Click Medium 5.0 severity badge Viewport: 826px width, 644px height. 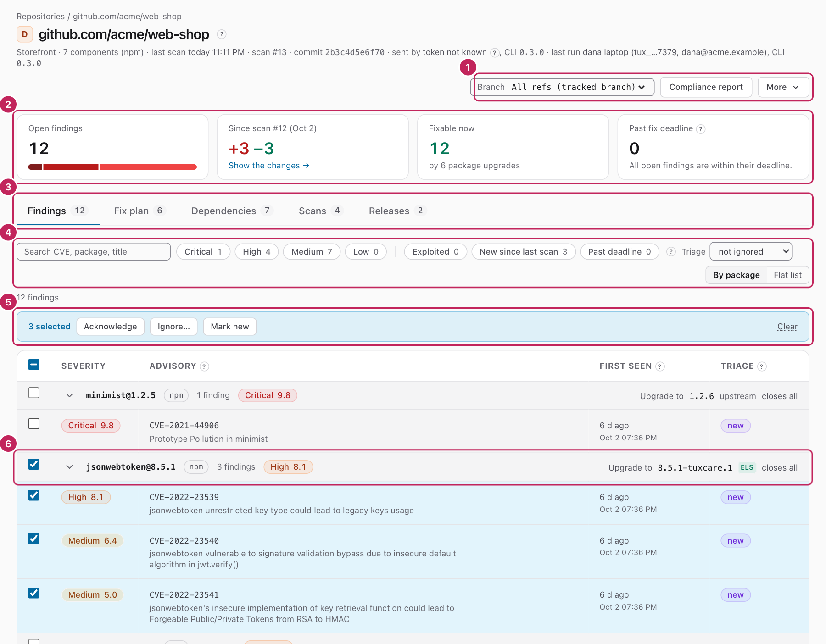tap(92, 595)
